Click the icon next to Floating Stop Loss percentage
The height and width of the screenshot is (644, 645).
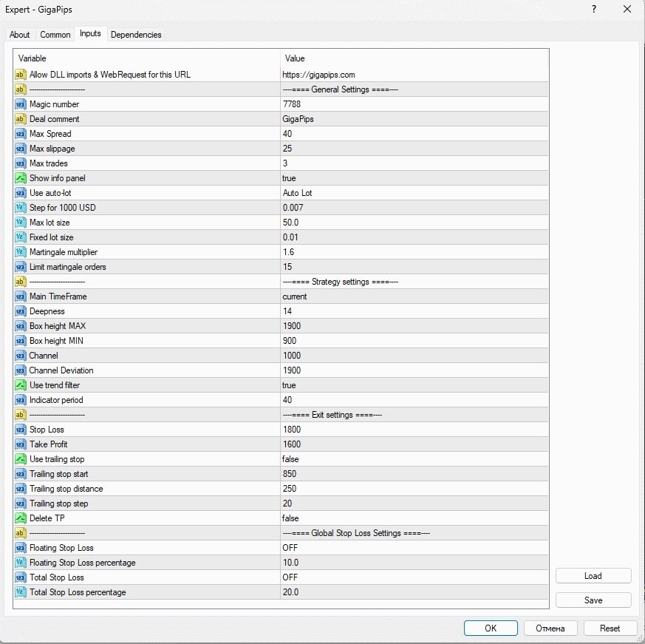[x=20, y=563]
